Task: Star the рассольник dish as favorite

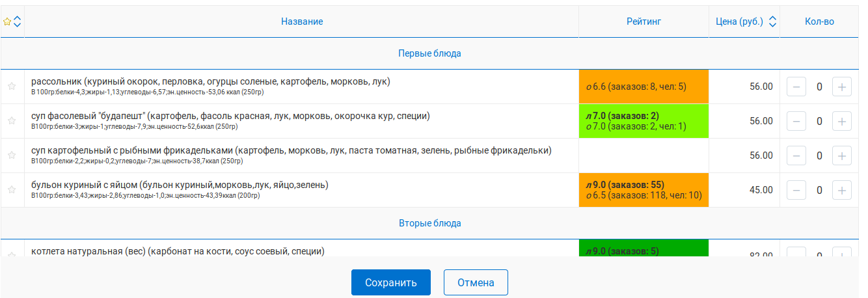Action: (x=11, y=86)
